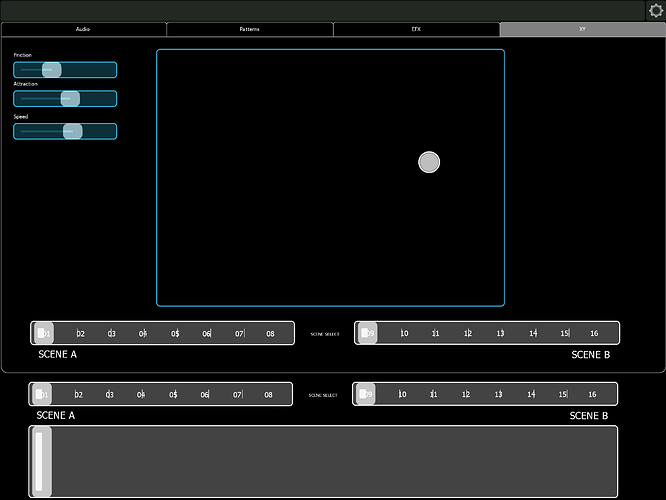Select scene 03 in the XY panel's Scene A strip
Screen dimensions: 666x500
(x=111, y=333)
